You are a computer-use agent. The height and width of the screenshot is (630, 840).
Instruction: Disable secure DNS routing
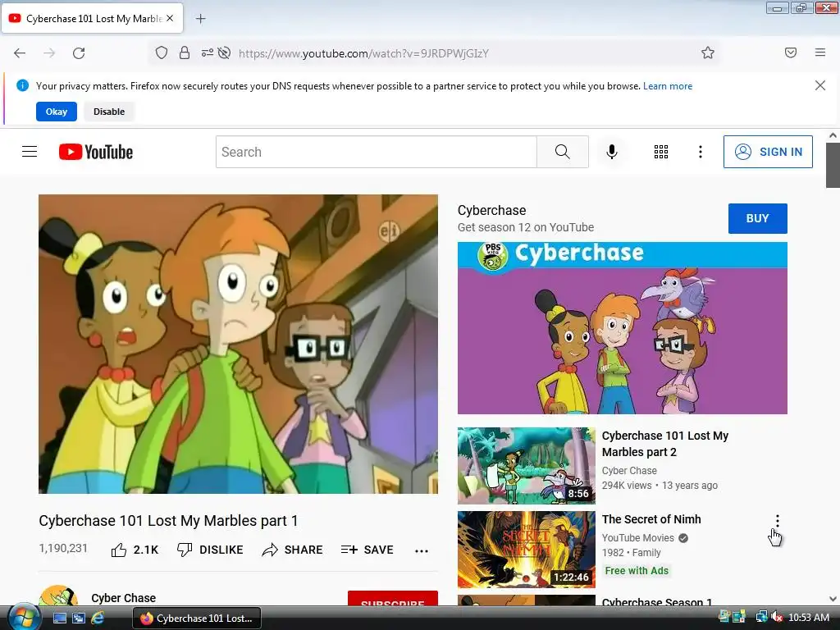pos(109,112)
